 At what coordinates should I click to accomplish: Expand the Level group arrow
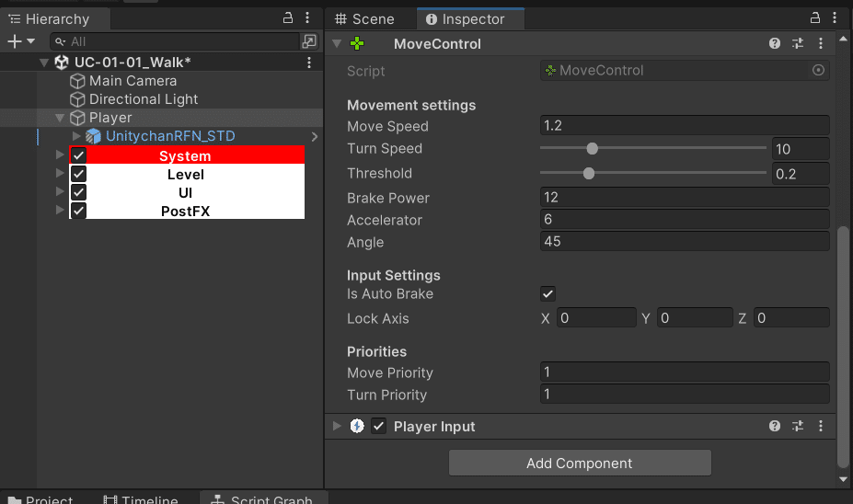click(60, 174)
